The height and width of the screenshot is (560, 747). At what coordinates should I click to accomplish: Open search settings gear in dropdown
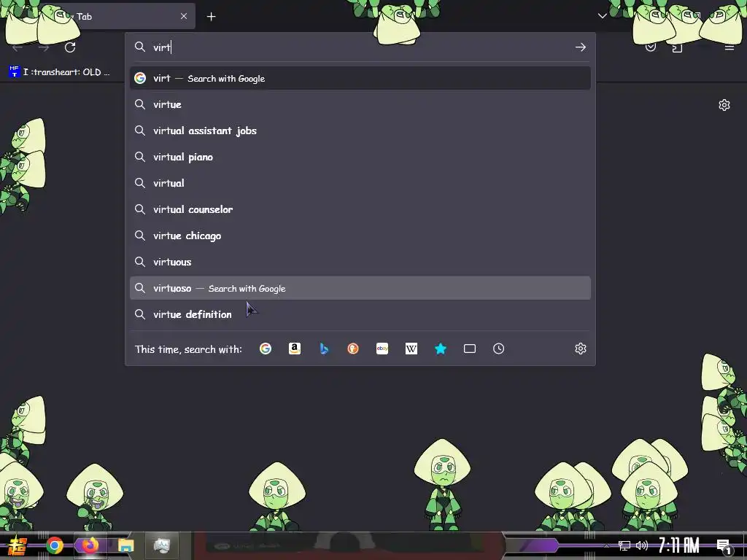click(580, 349)
